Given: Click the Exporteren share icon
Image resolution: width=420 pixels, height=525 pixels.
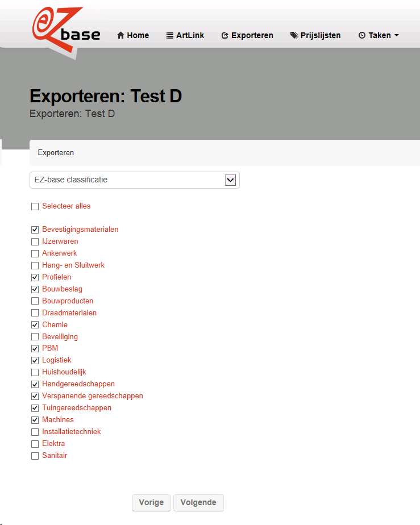Looking at the screenshot, I should click(224, 35).
